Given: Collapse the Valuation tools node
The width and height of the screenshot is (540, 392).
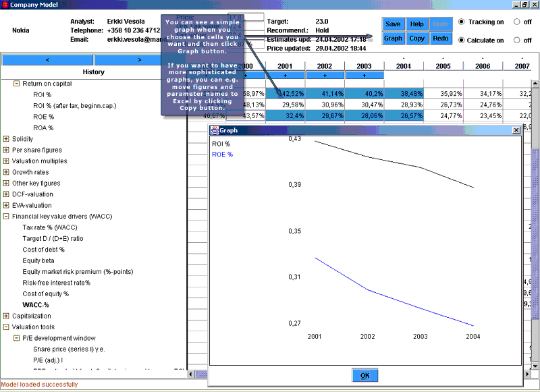Looking at the screenshot, I should coord(6,327).
